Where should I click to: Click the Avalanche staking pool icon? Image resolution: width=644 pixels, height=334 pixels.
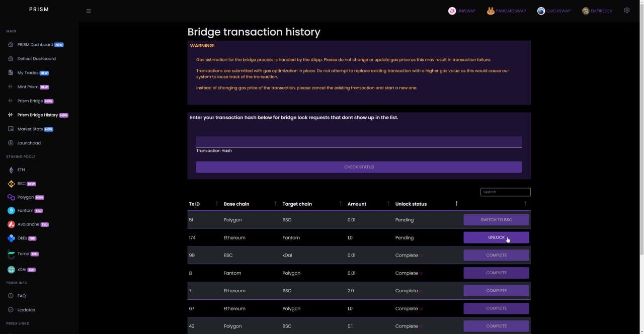11,224
